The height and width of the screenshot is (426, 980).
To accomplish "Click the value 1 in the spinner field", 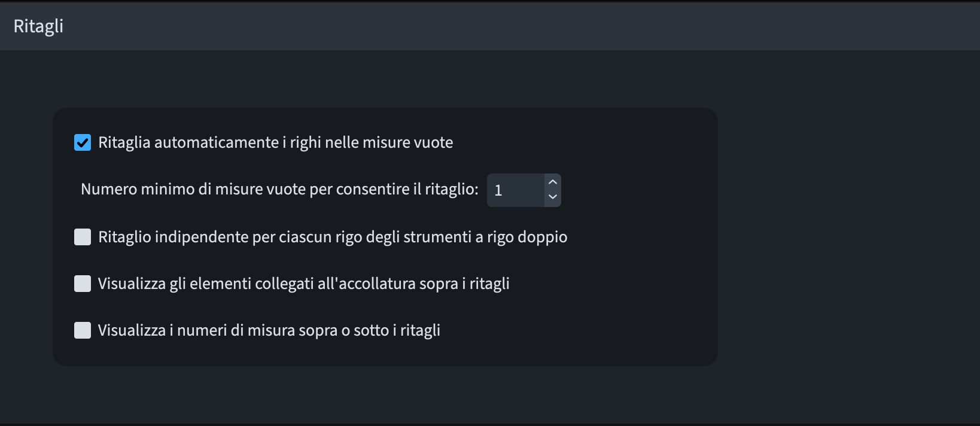I will (498, 191).
